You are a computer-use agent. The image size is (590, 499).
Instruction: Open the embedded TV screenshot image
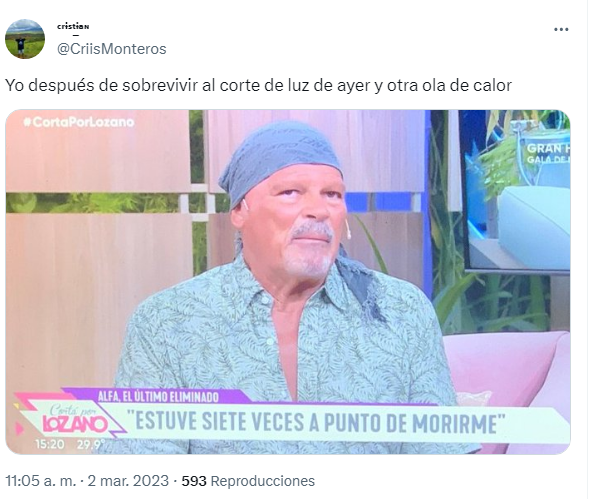click(x=288, y=282)
